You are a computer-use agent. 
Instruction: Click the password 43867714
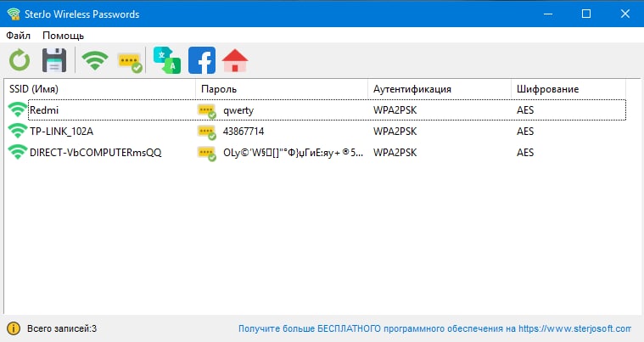click(244, 132)
